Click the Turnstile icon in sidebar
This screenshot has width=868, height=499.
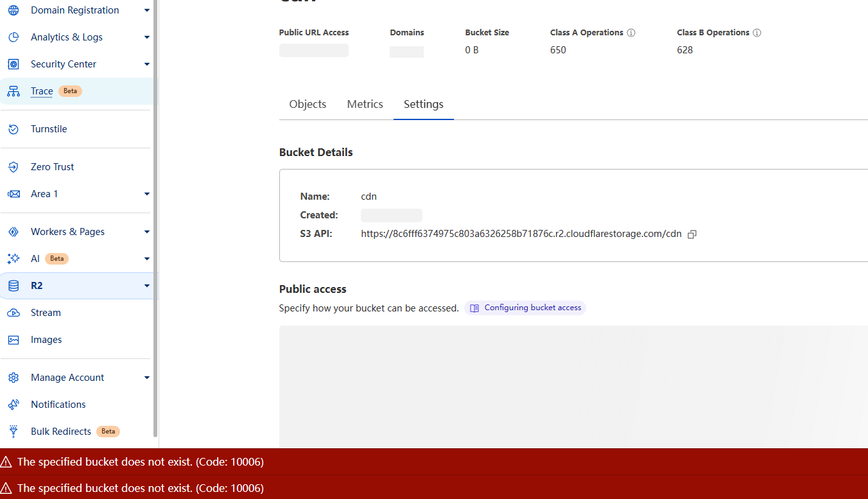13,129
